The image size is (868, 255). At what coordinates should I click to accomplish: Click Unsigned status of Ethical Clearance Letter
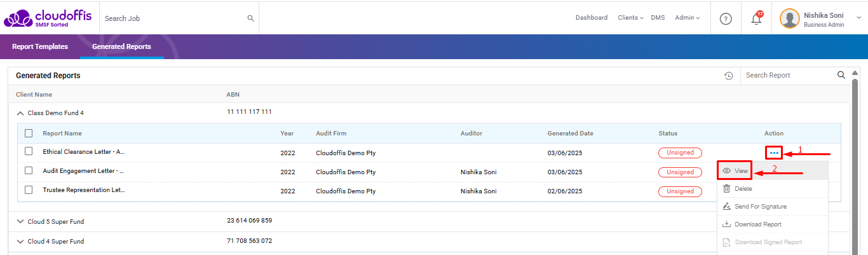click(x=680, y=153)
